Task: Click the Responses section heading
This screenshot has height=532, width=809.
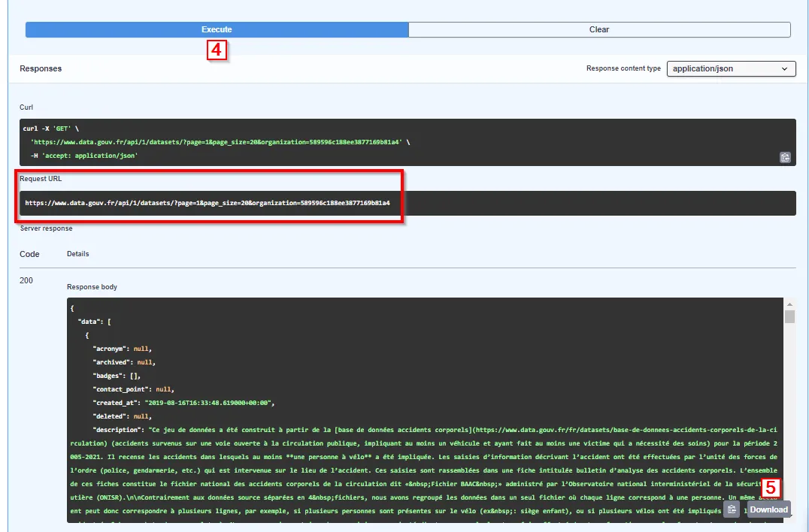Action: [41, 68]
